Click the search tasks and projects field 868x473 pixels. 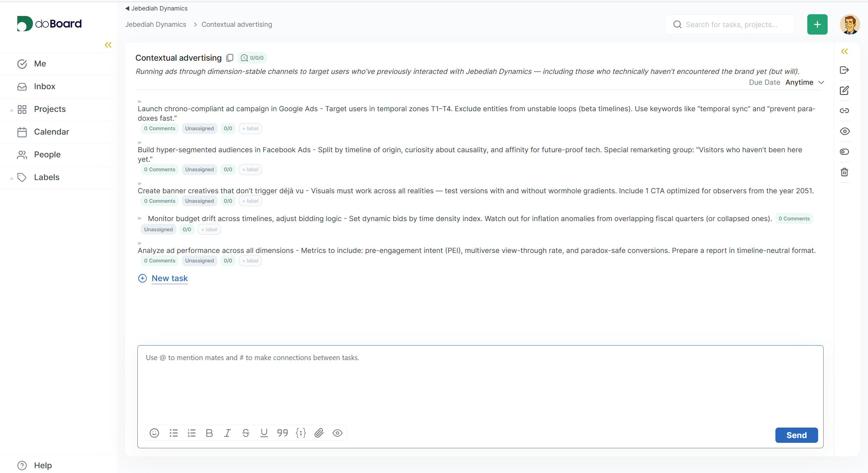tap(731, 24)
